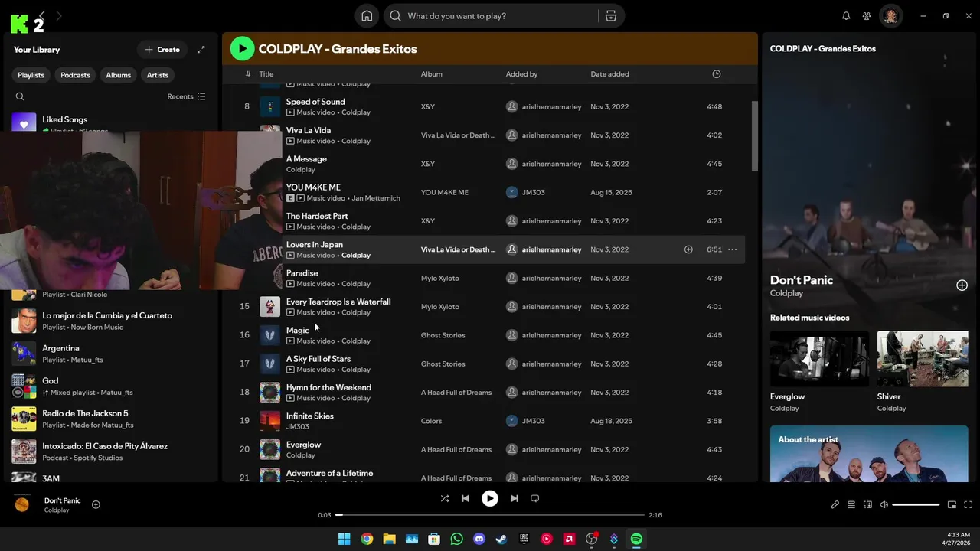
Task: Play the COLDPLAY - Grandes Exitos playlist
Action: pyautogui.click(x=243, y=49)
